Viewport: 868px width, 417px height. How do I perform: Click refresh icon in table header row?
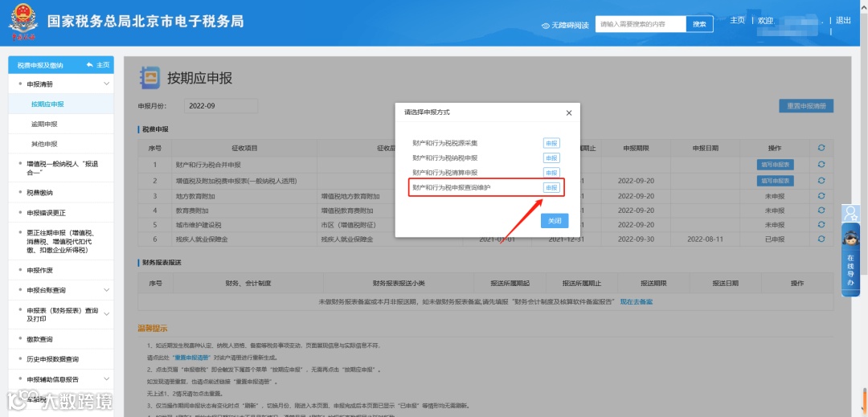pos(821,148)
